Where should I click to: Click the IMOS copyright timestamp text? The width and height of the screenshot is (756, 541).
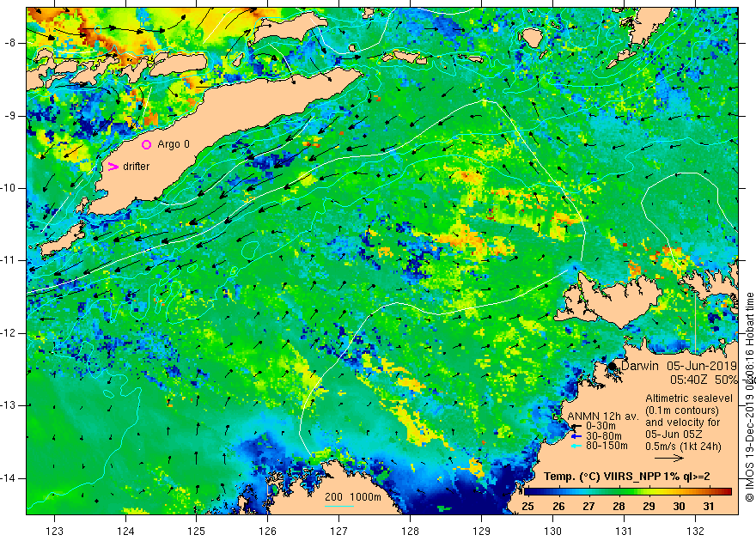coord(749,397)
